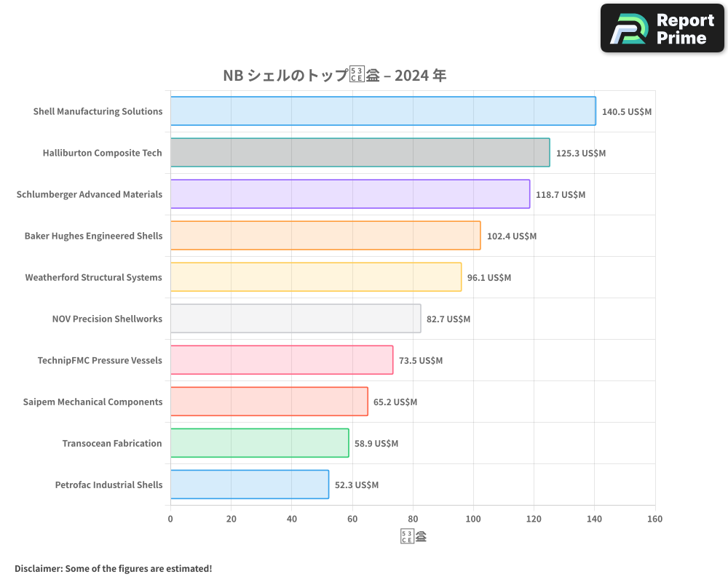Click the Petrofac Industrial Shells axis label

(x=108, y=485)
